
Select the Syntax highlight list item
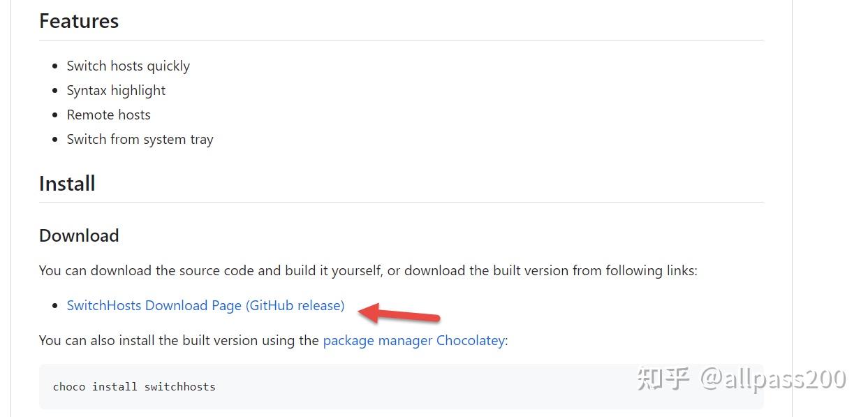coord(116,90)
